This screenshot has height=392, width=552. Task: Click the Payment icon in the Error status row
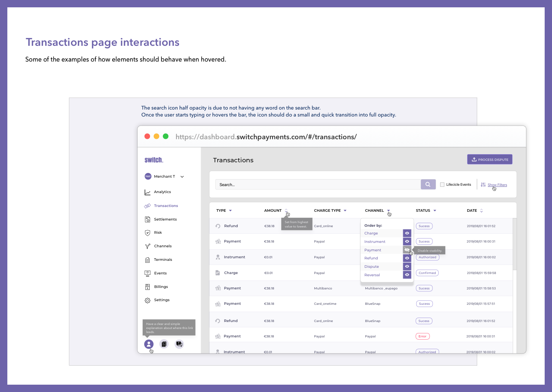[x=218, y=336]
